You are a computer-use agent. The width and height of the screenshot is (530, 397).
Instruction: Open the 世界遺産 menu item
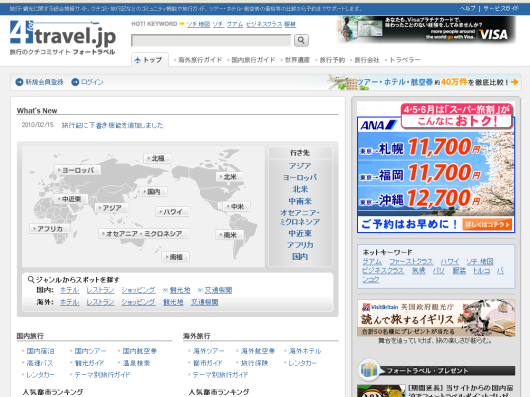pyautogui.click(x=297, y=60)
